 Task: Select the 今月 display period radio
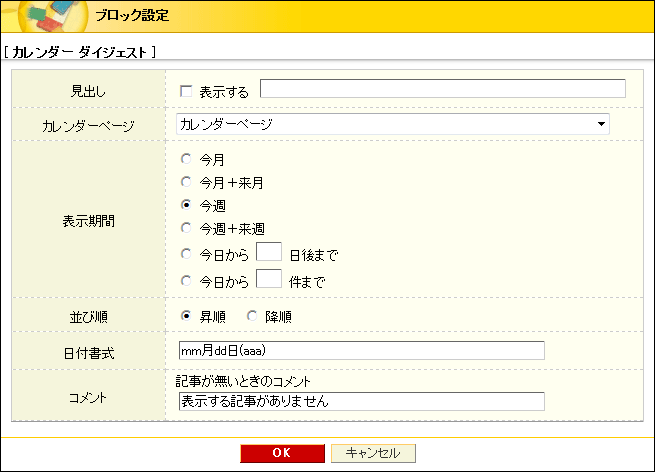[x=186, y=159]
